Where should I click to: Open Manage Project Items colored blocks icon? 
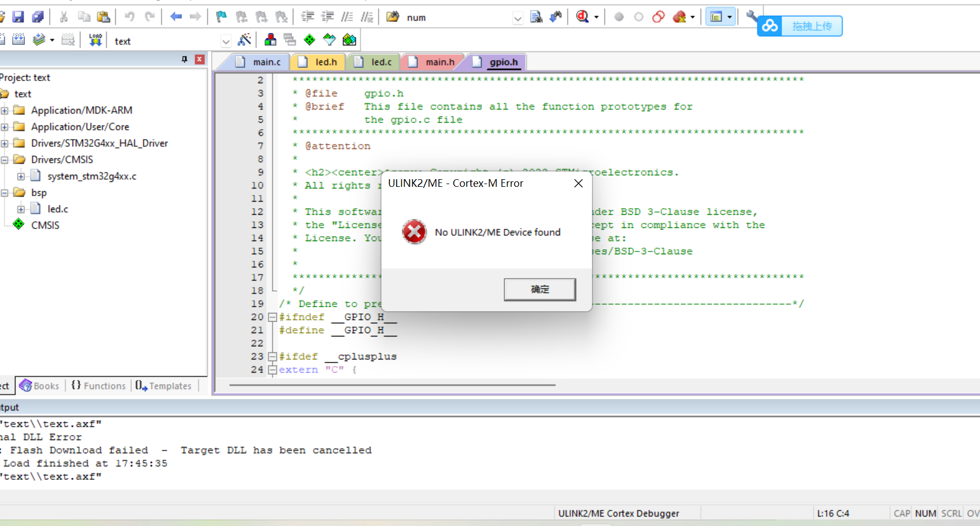click(270, 39)
